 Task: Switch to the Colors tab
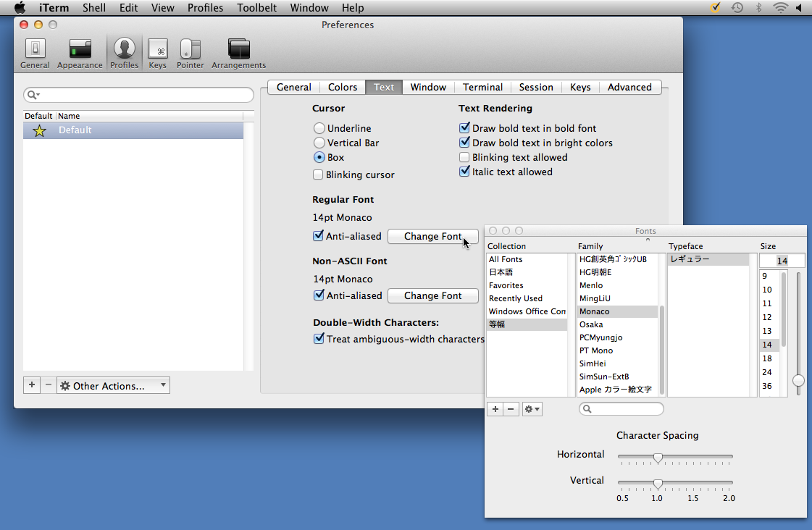[342, 87]
